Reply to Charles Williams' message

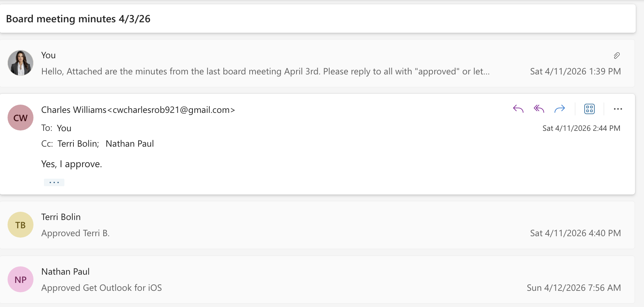[x=518, y=109]
